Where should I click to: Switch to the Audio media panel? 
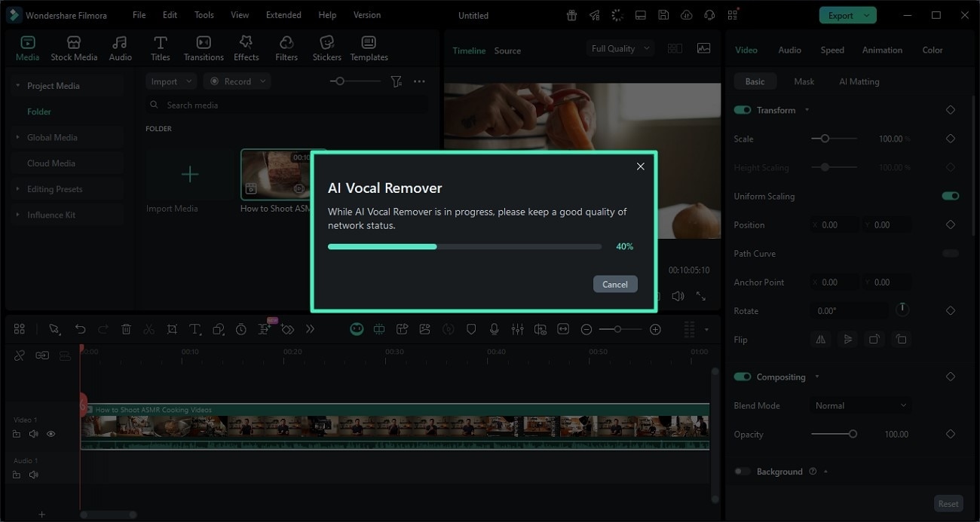tap(120, 47)
